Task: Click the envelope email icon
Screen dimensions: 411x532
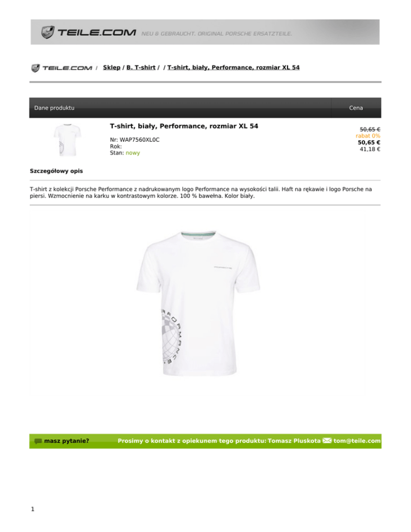Action: tap(327, 440)
